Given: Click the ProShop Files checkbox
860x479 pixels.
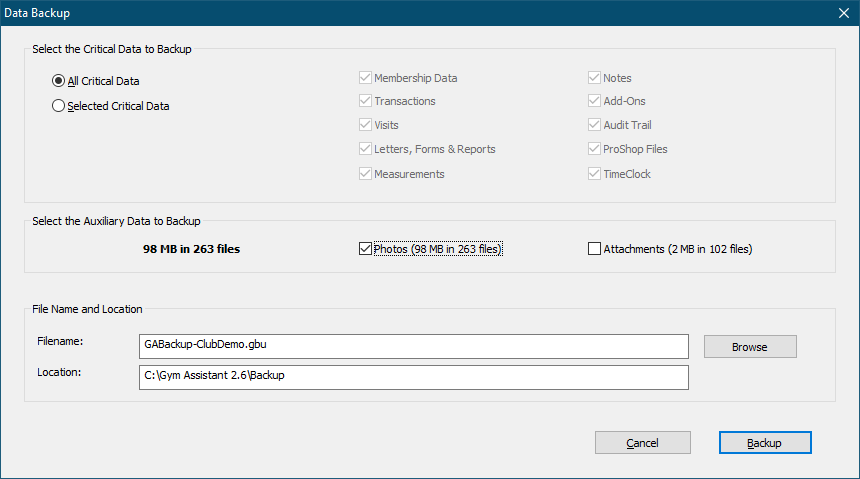Looking at the screenshot, I should tap(595, 149).
